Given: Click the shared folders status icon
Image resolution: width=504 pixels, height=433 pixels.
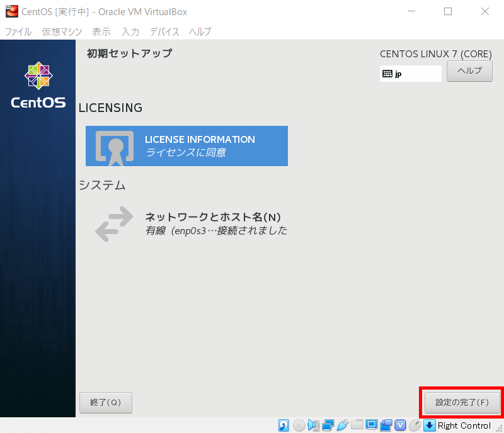Looking at the screenshot, I should click(357, 425).
